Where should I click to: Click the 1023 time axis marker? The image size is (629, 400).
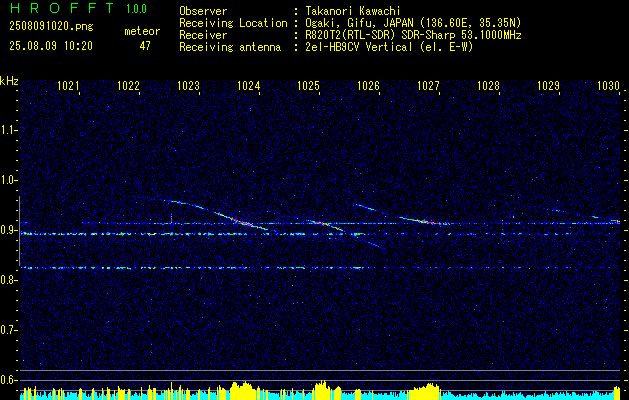click(189, 85)
